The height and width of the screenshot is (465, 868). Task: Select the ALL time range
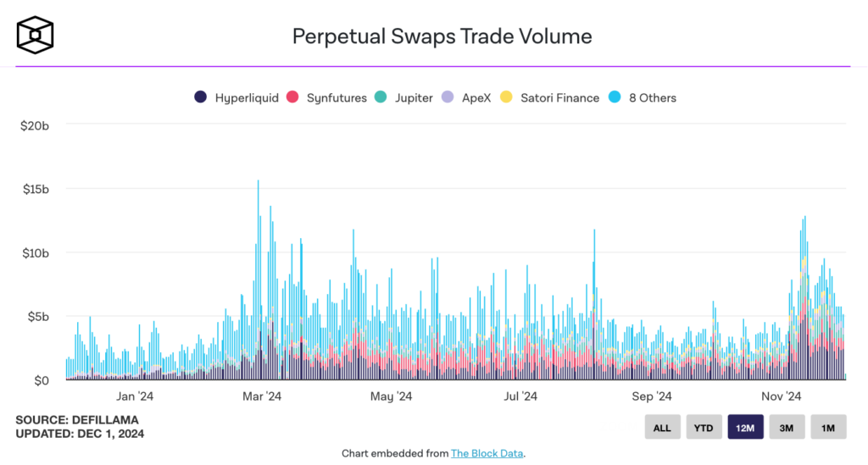662,428
